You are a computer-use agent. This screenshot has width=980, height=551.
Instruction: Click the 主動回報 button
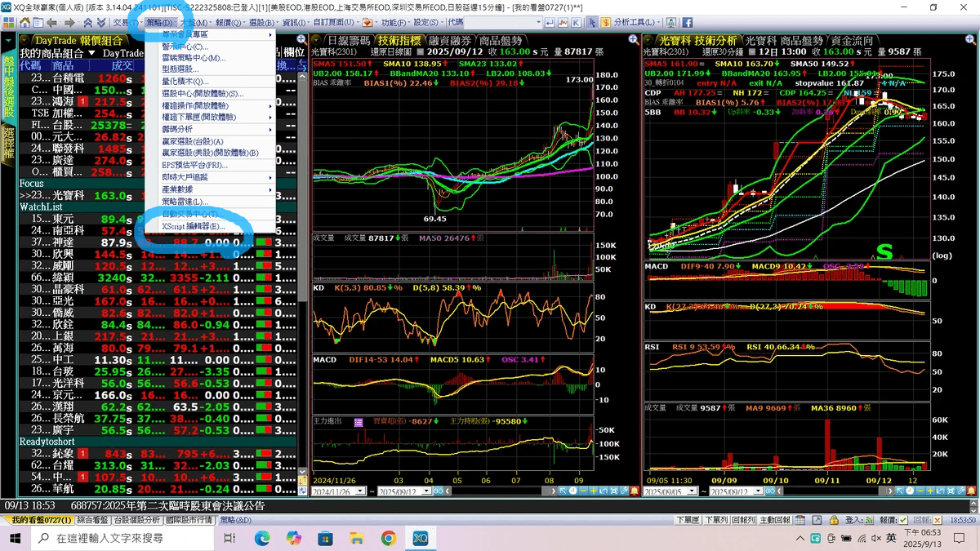point(775,520)
